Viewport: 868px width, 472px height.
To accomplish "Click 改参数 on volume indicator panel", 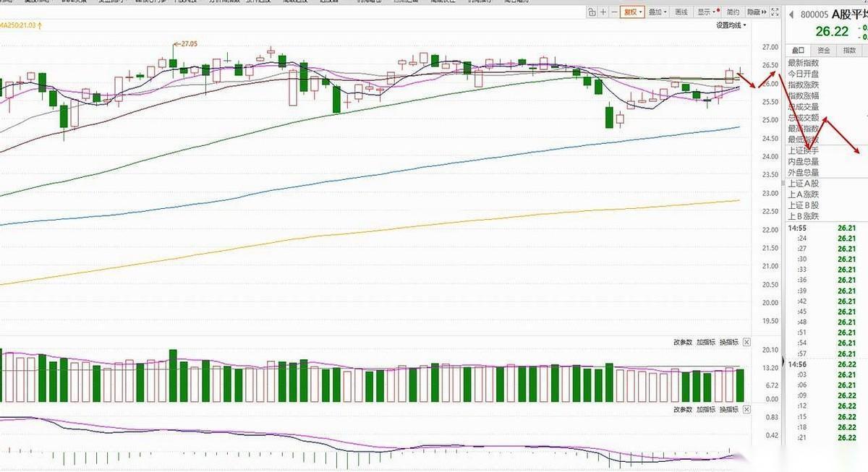I will (x=683, y=342).
